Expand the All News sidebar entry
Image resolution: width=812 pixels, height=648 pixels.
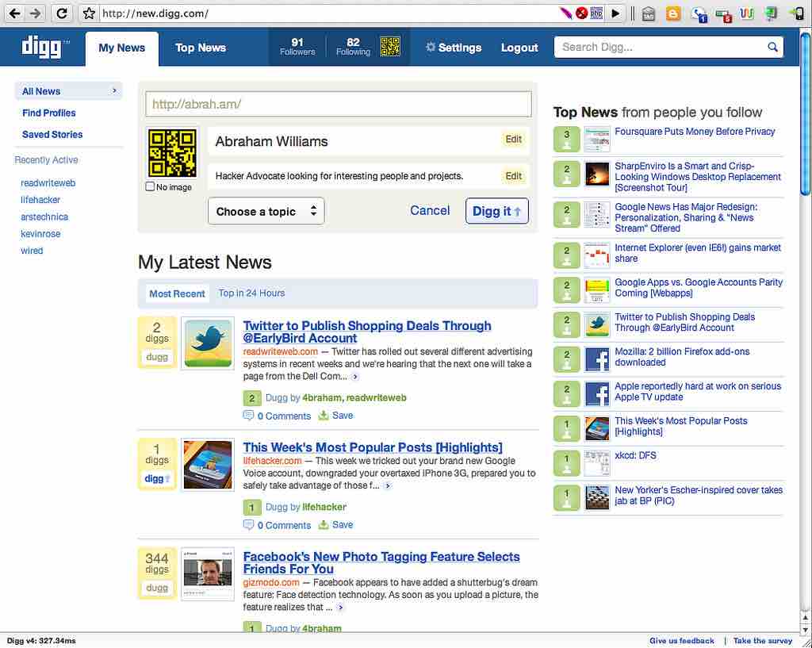click(115, 90)
